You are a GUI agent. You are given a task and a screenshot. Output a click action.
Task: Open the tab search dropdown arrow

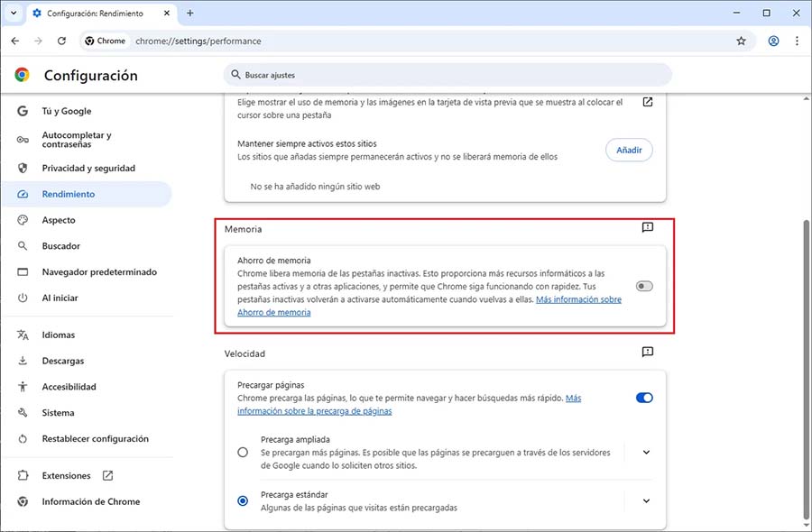(14, 14)
